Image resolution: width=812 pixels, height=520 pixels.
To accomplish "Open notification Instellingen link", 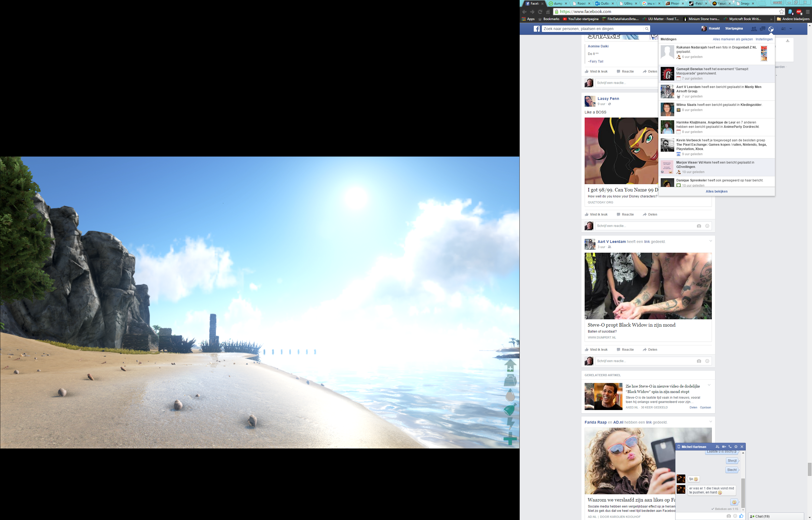I will pos(764,40).
